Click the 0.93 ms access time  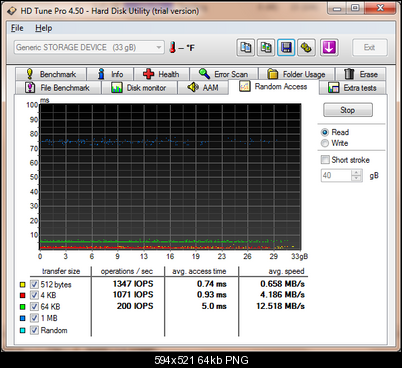tap(212, 295)
